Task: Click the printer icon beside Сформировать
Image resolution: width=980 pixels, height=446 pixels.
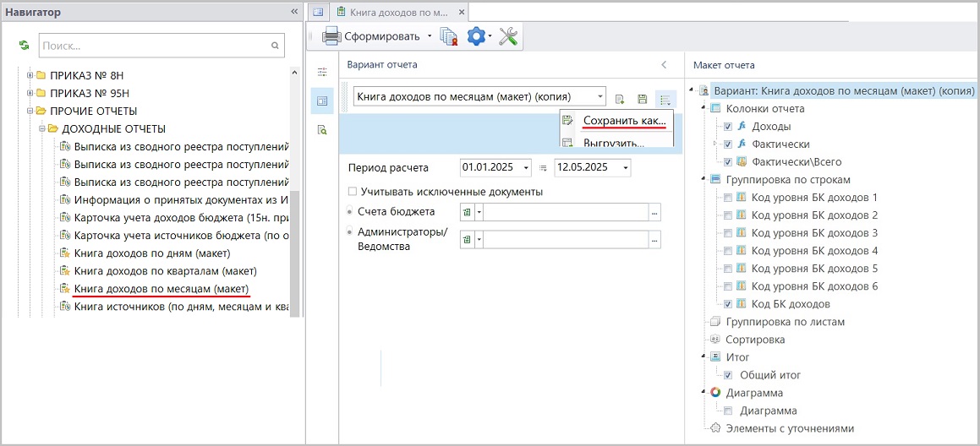Action: [x=331, y=36]
